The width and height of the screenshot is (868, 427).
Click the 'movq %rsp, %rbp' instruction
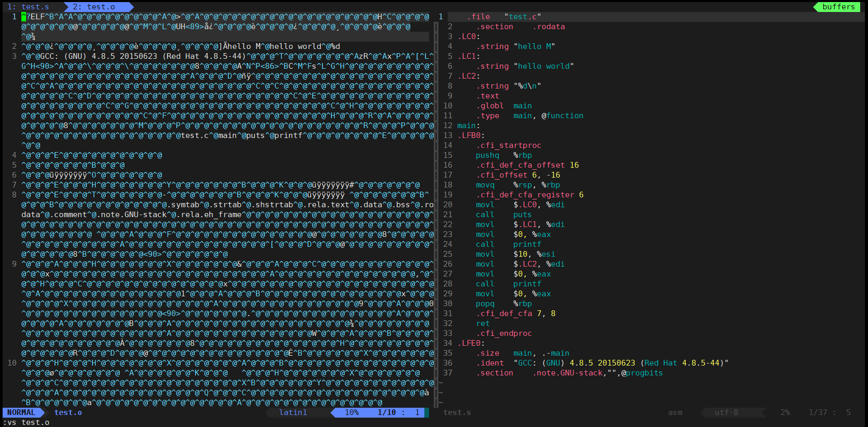click(518, 185)
